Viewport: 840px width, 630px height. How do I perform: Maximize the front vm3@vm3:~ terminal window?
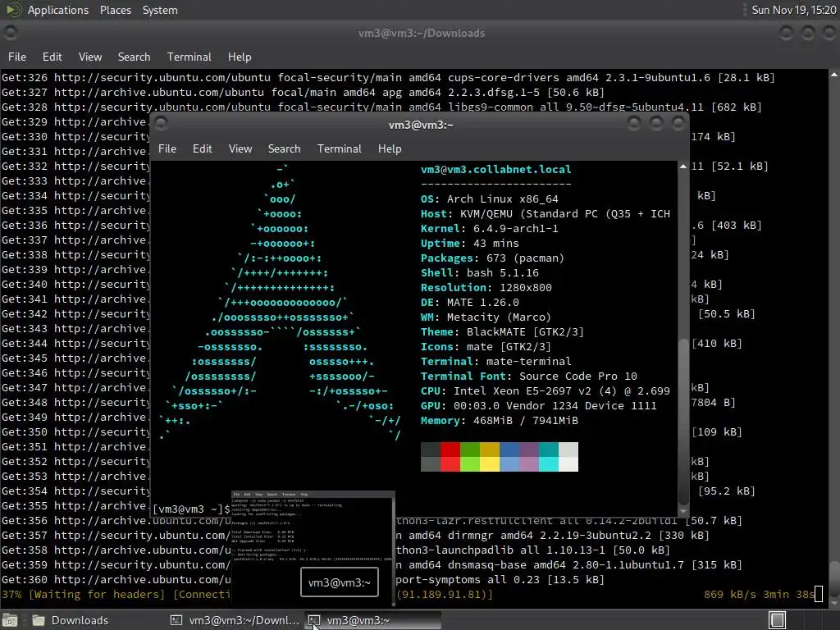click(656, 124)
